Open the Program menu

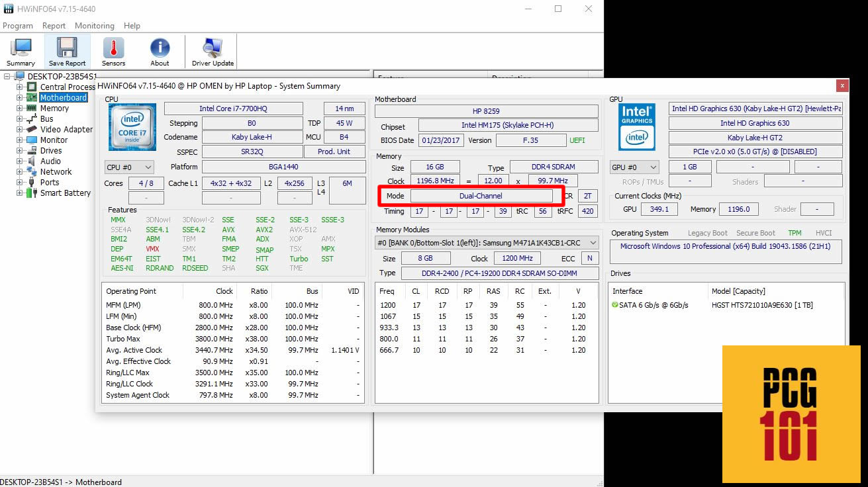(x=18, y=26)
